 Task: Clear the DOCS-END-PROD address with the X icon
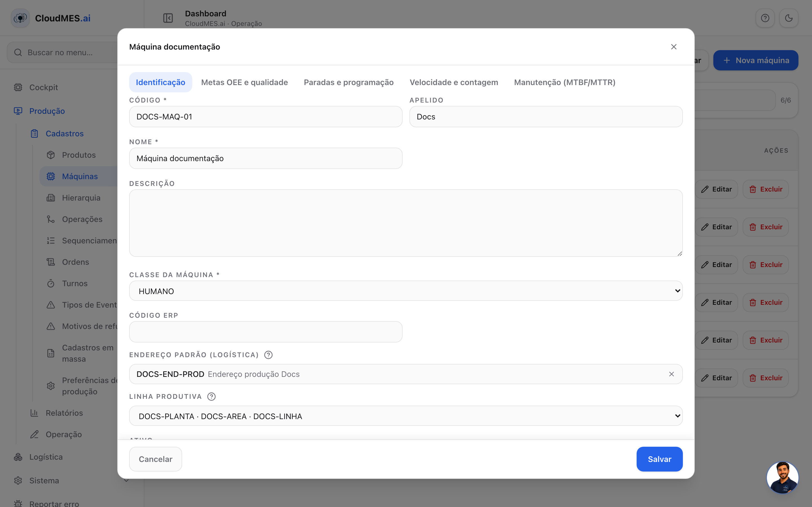(x=671, y=374)
